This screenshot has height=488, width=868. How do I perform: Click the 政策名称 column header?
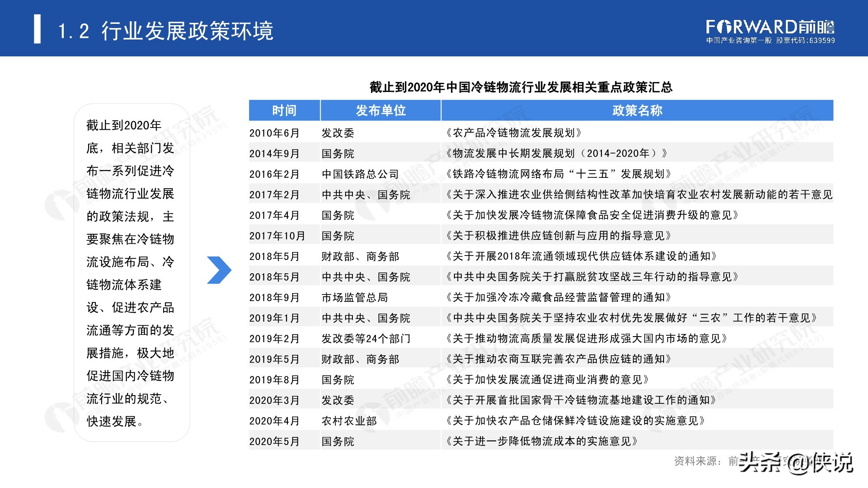click(x=637, y=110)
